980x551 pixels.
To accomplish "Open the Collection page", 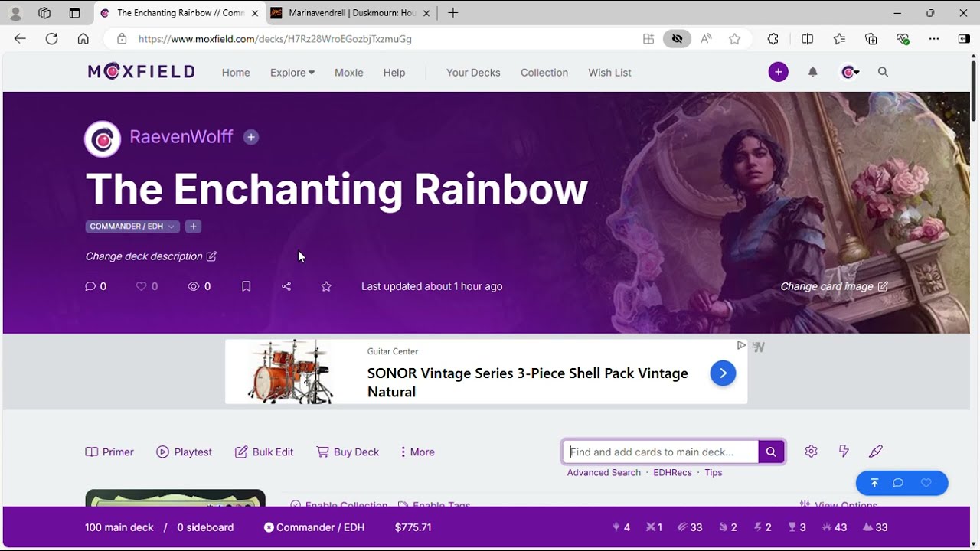I will (544, 73).
